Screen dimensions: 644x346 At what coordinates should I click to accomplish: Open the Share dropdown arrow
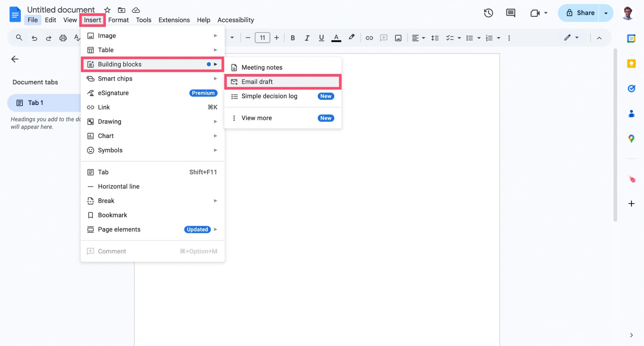(606, 13)
